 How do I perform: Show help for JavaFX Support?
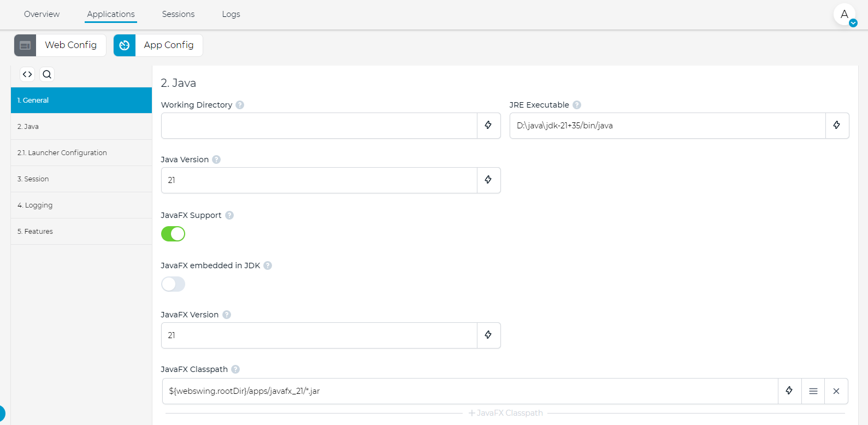[x=229, y=215]
